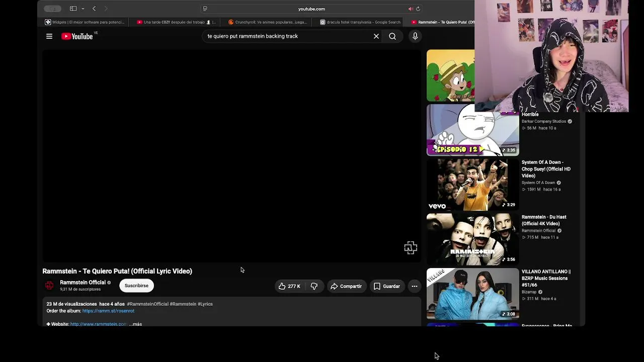This screenshot has height=362, width=644.
Task: Open the Rammstein Official channel name
Action: pyautogui.click(x=83, y=283)
